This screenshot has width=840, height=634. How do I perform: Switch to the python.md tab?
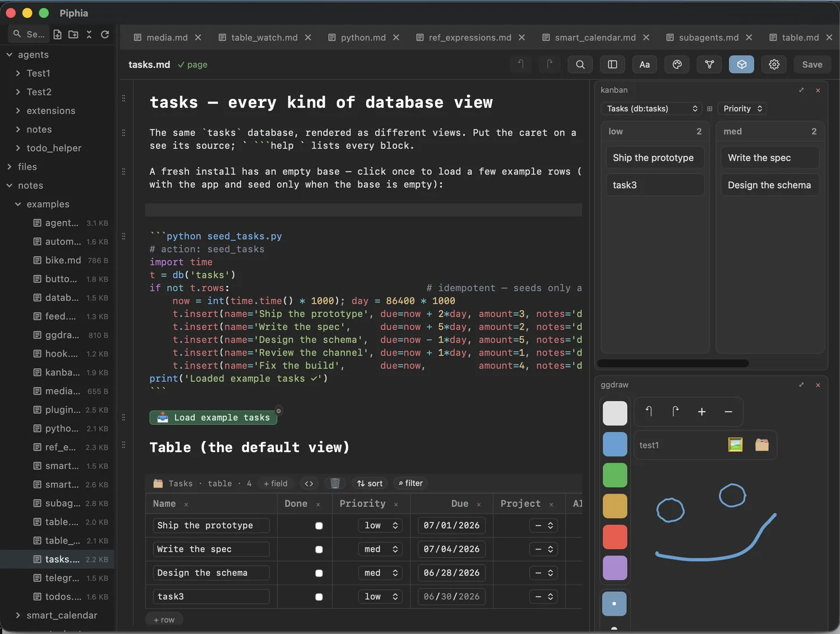tap(363, 38)
